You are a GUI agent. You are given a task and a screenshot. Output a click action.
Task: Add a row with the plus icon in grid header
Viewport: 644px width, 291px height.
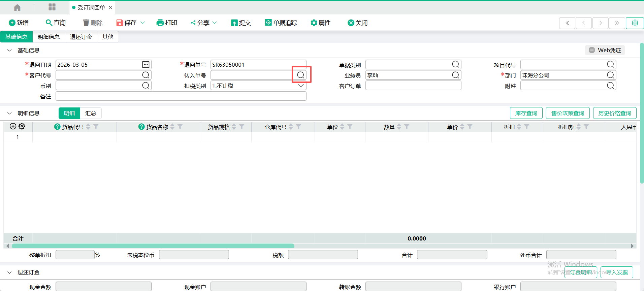click(x=13, y=126)
